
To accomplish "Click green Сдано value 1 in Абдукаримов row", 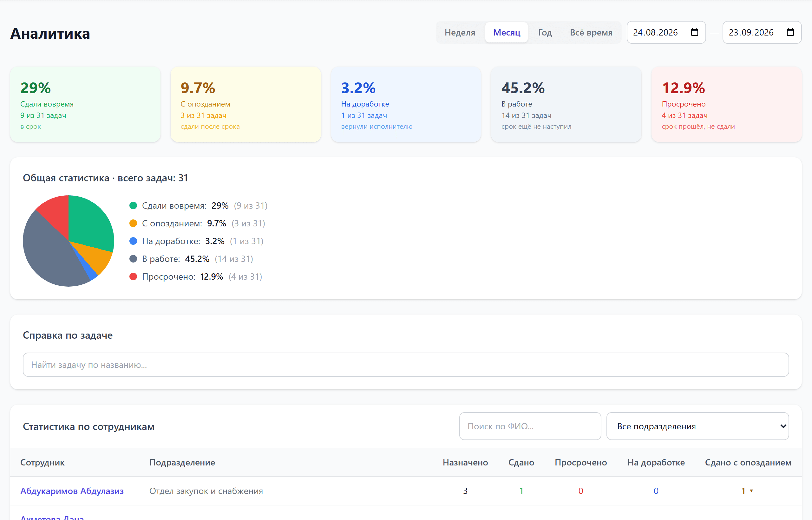I will (521, 491).
